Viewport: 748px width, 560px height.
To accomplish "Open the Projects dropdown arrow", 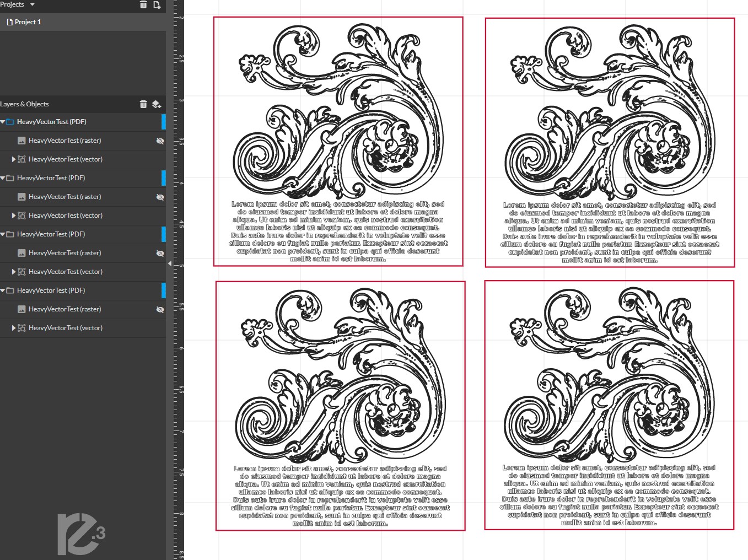I will tap(32, 4).
